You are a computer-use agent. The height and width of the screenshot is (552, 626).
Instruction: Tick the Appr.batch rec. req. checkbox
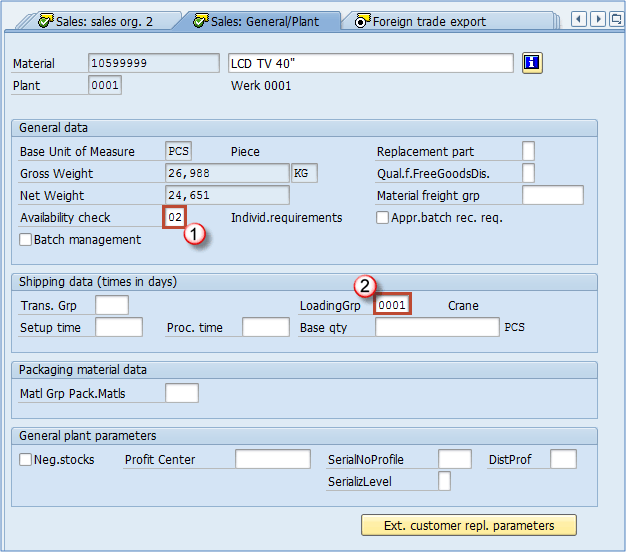[x=383, y=218]
